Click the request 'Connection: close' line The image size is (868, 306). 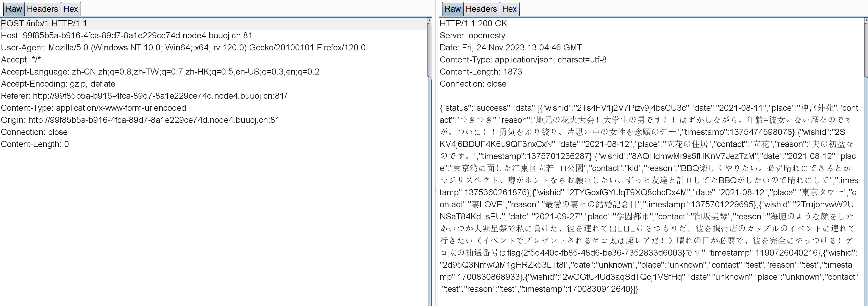coord(34,132)
